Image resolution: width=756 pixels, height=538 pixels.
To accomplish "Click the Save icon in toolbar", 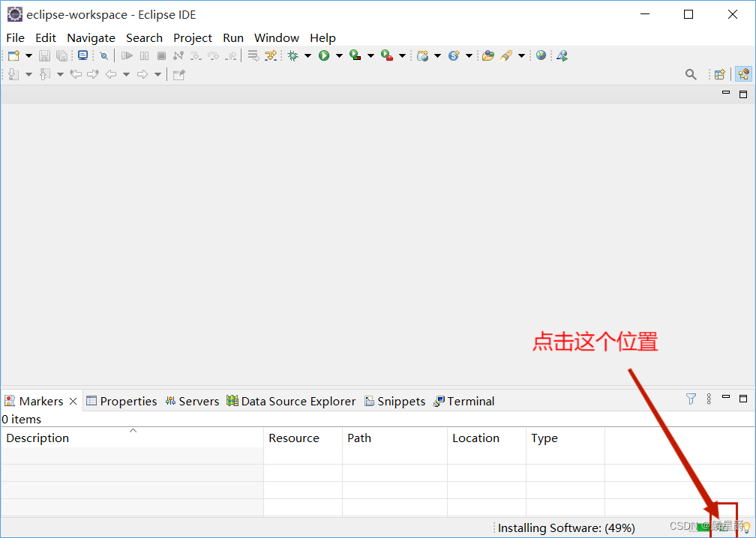I will click(44, 56).
